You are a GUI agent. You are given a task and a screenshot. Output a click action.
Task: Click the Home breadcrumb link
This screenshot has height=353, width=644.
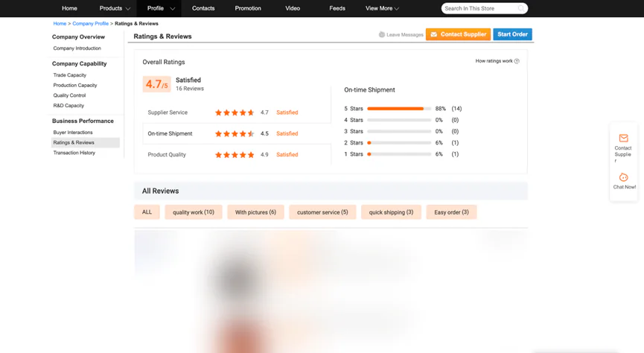coord(60,23)
